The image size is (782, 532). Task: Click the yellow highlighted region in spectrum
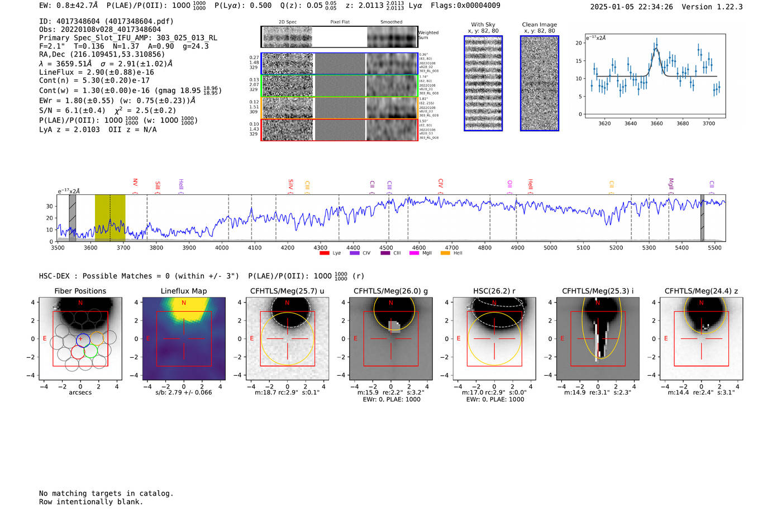tap(110, 218)
